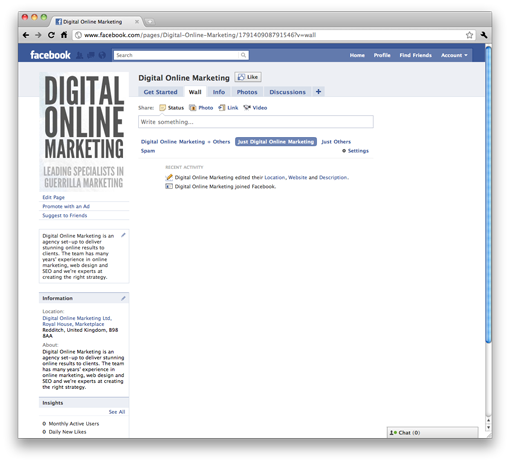Like the Digital Online Marketing page
The height and width of the screenshot is (463, 510).
[x=248, y=77]
